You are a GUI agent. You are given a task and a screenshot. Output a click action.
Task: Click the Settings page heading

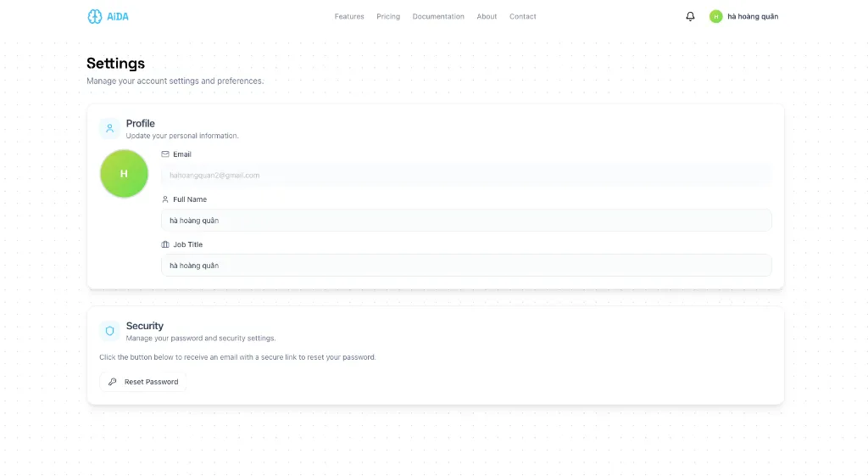pos(115,63)
